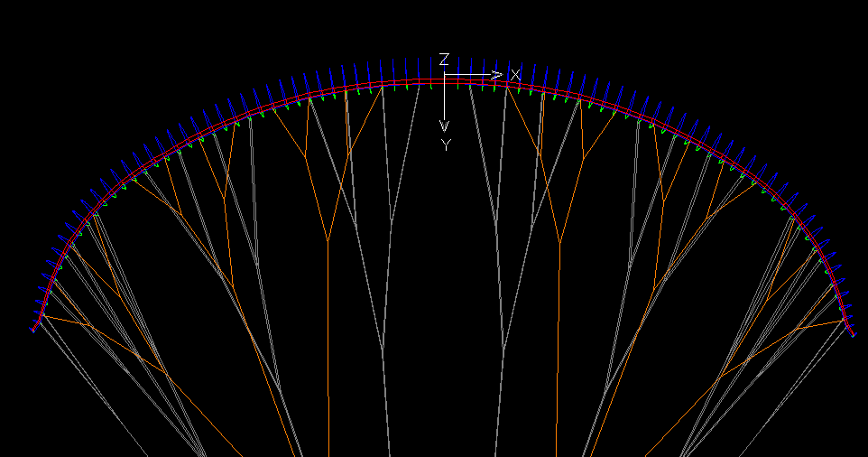
Task: Select the right wingtip end of red arc
Action: [853, 333]
